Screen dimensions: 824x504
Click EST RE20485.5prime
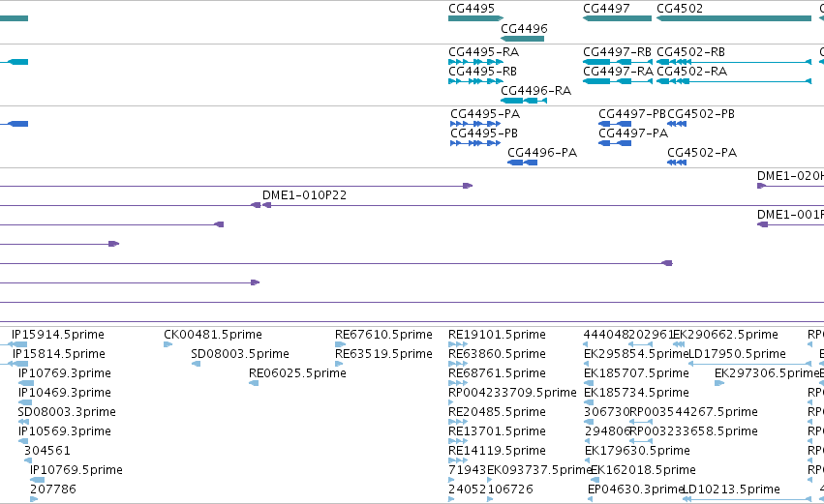click(497, 412)
